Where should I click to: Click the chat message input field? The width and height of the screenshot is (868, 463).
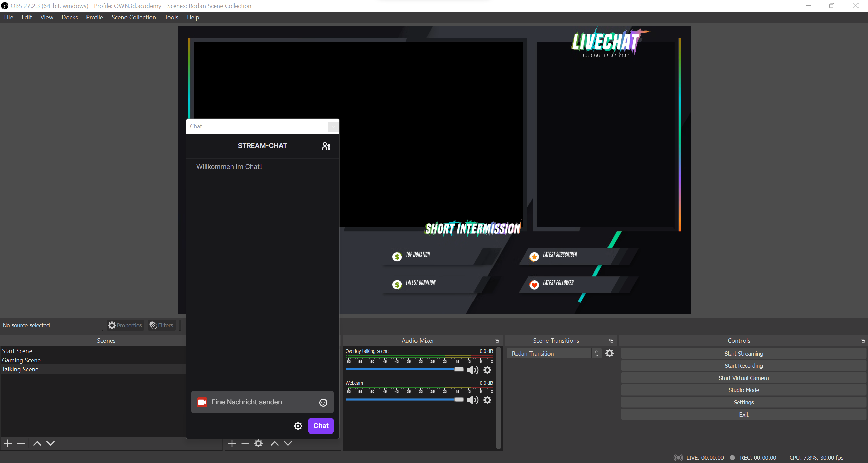(x=261, y=402)
